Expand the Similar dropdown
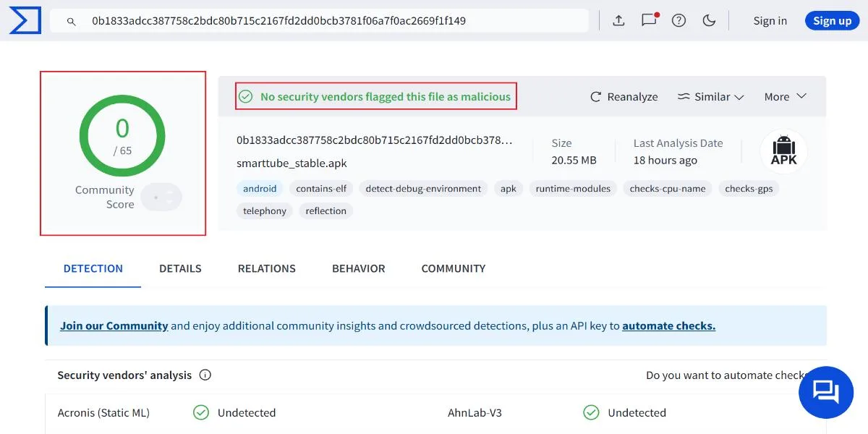Viewport: 868px width, 434px height. pos(710,97)
